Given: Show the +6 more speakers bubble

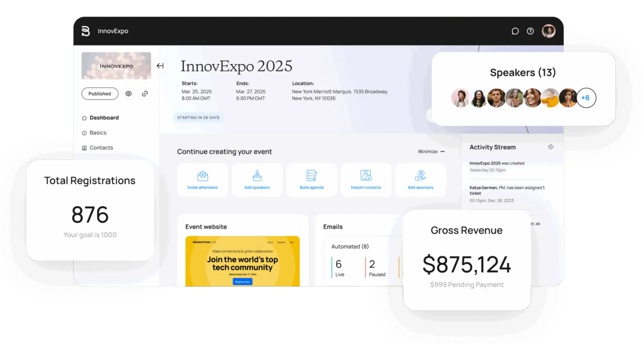Looking at the screenshot, I should [x=586, y=98].
